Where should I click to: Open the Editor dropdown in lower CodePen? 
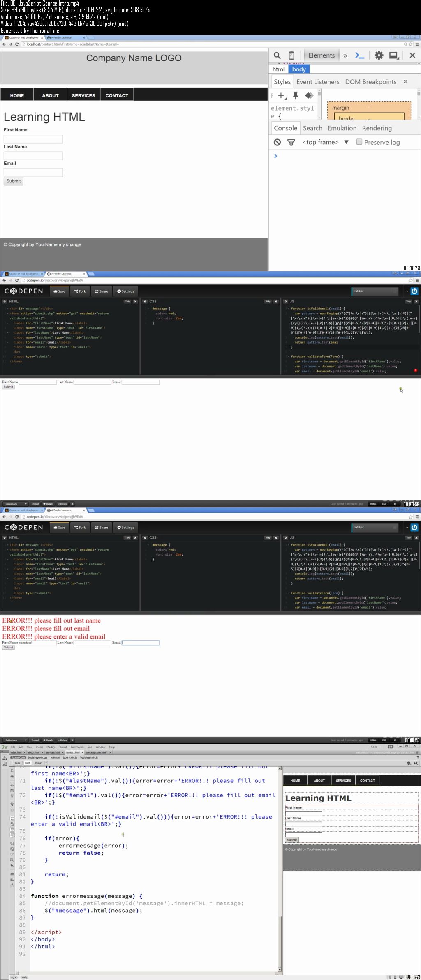point(376,527)
